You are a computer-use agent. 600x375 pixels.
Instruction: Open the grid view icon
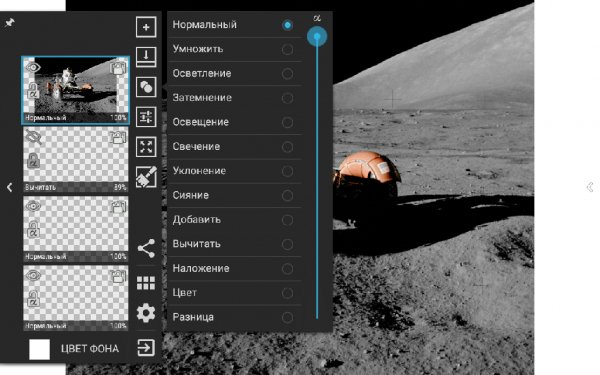(x=146, y=284)
